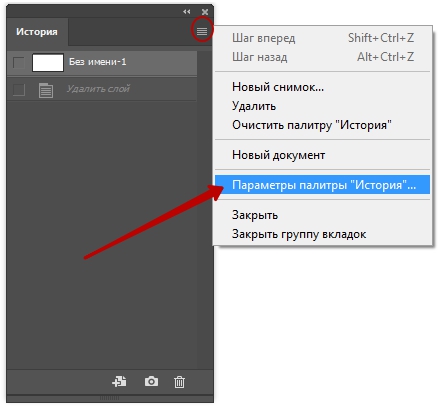439x409 pixels.
Task: Select the Удалить слой history state
Action: point(102,89)
